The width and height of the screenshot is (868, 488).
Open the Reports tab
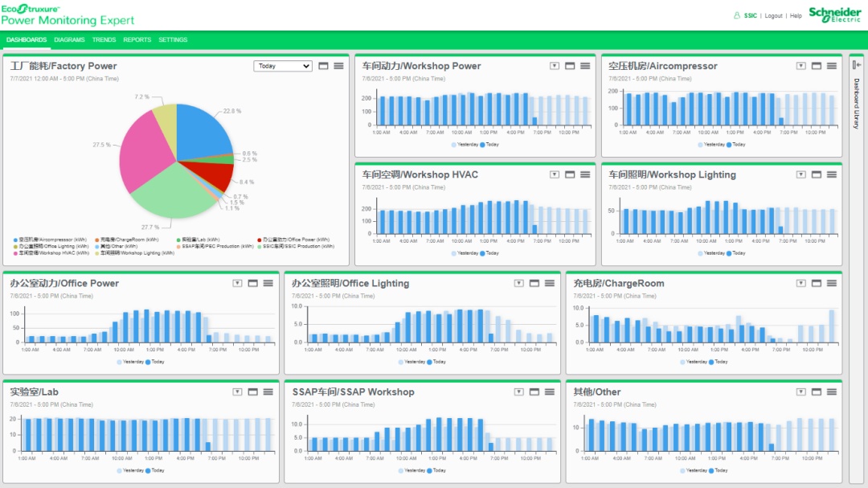(137, 40)
